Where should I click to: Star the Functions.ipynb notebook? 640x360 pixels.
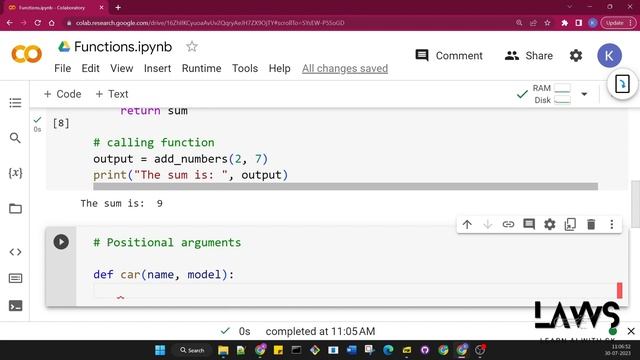point(192,47)
